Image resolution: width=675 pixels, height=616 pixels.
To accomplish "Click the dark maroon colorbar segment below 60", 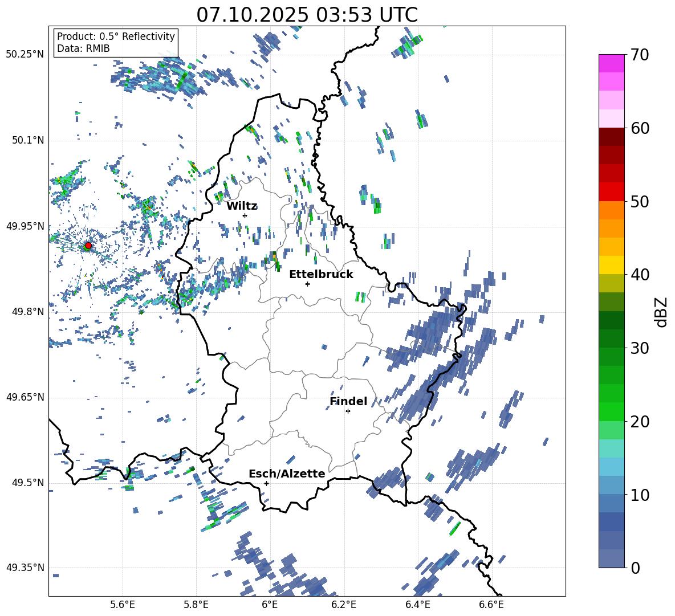I will [611, 137].
